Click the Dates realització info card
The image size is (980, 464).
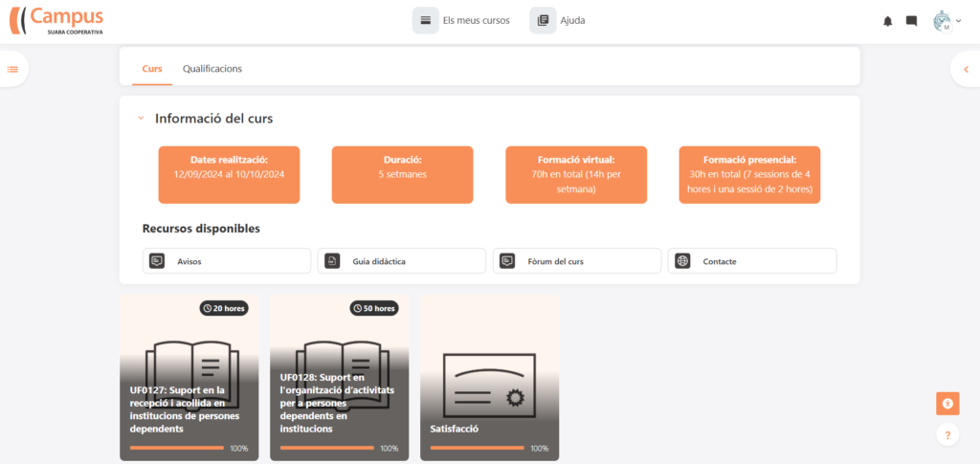pyautogui.click(x=229, y=175)
